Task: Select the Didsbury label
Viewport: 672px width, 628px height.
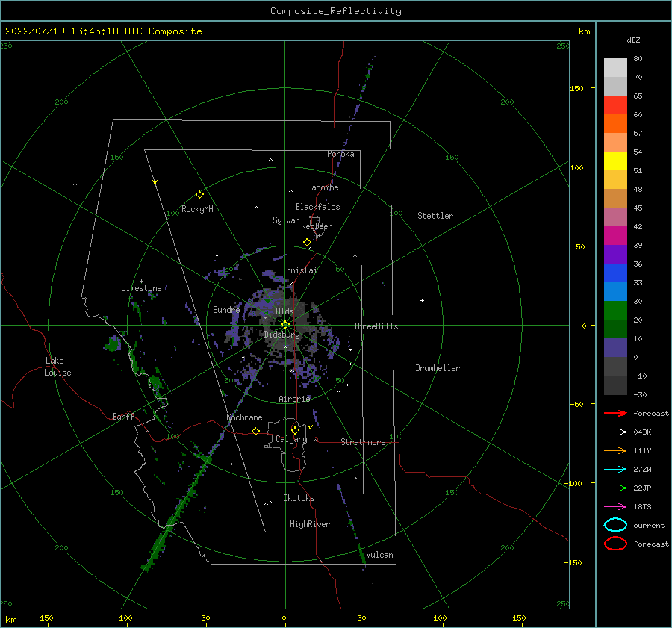Action: pyautogui.click(x=282, y=335)
